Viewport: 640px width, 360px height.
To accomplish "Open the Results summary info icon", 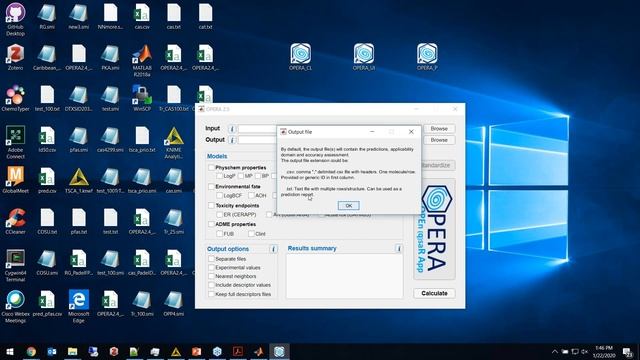I will (x=398, y=249).
